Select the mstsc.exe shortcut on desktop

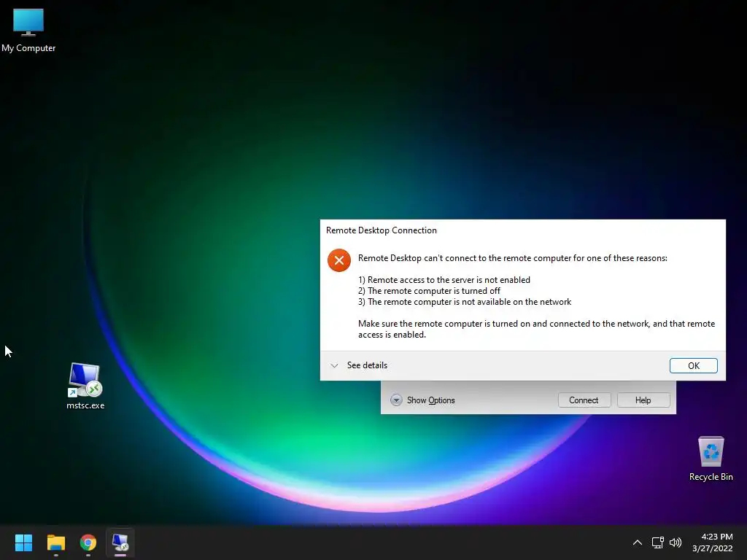coord(85,386)
